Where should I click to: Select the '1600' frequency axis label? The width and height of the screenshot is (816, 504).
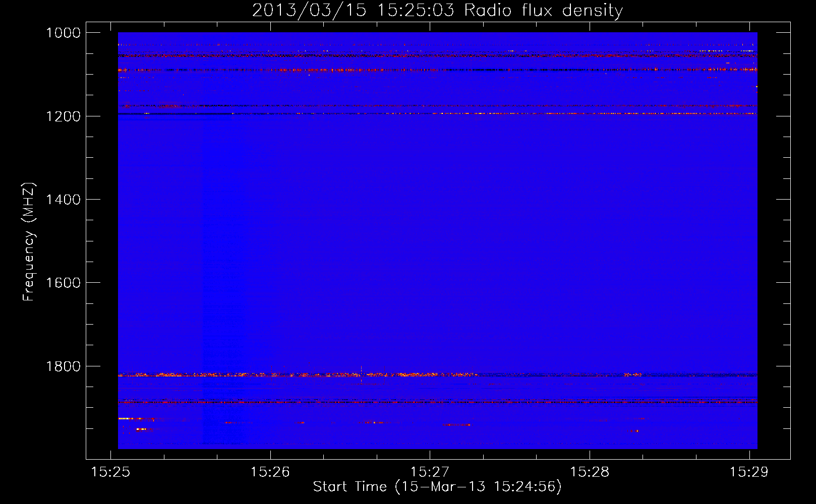[x=64, y=283]
